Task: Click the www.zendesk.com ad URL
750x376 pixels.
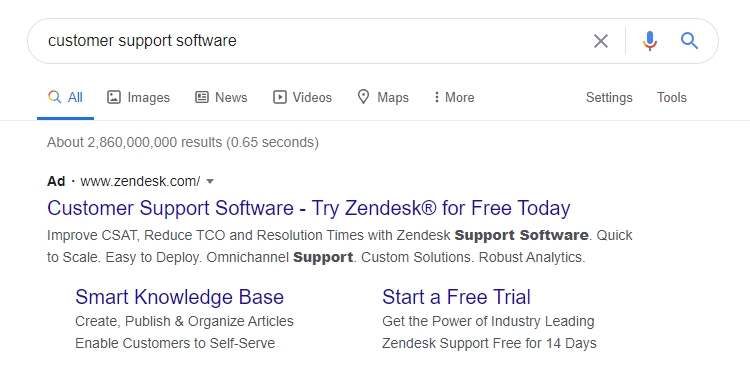Action: (140, 181)
